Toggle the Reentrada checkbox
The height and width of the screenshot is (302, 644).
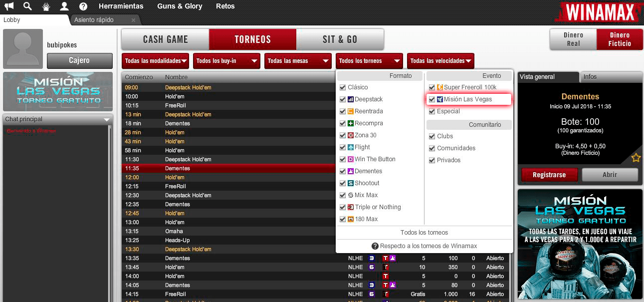pyautogui.click(x=343, y=111)
